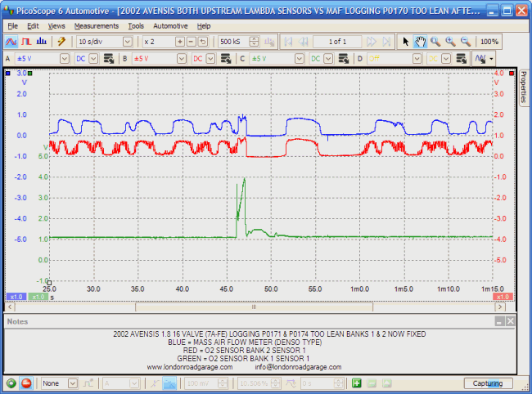Select the arrow pointer tool

[x=406, y=41]
